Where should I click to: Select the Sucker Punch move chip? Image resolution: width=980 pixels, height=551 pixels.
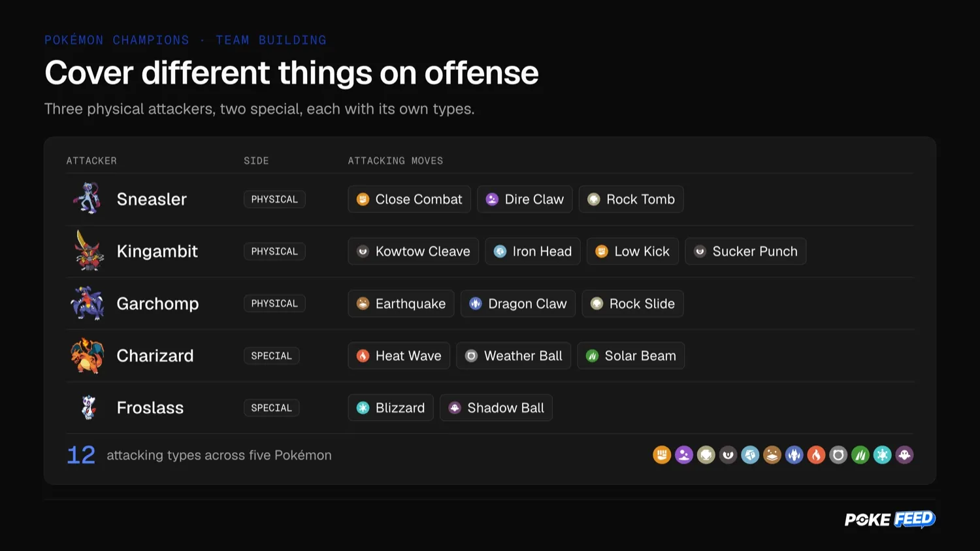point(745,252)
